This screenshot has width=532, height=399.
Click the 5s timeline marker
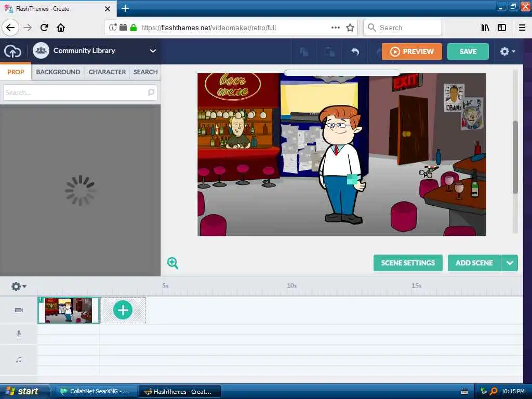click(x=165, y=286)
